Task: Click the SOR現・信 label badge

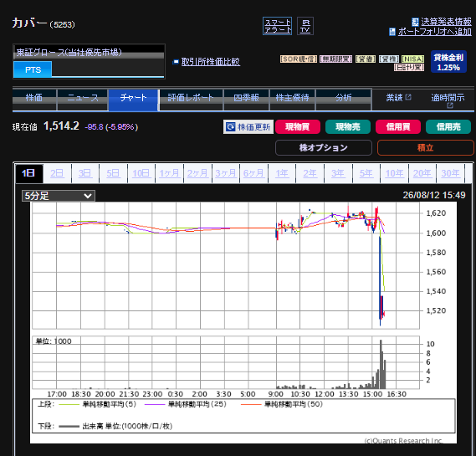Action: coord(299,59)
